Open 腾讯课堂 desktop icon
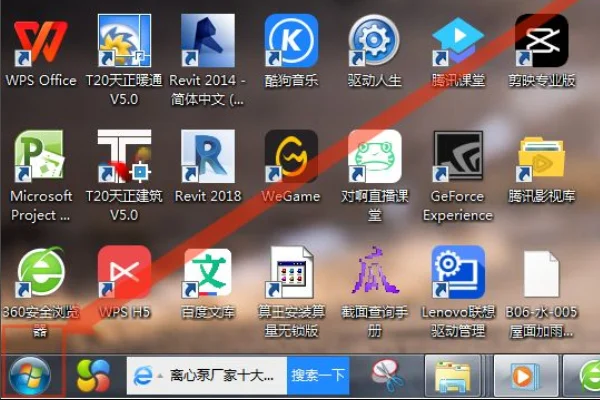Screen dimensions: 600x400 458,41
